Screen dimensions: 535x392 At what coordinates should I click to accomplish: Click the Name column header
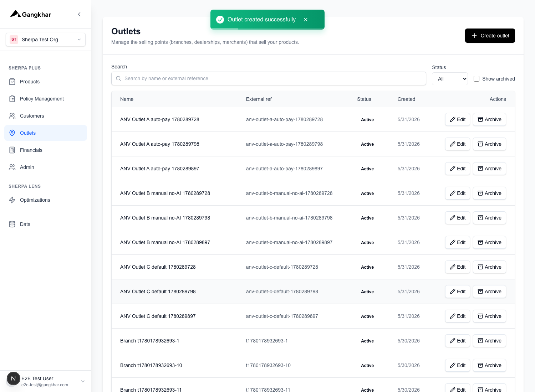point(127,99)
